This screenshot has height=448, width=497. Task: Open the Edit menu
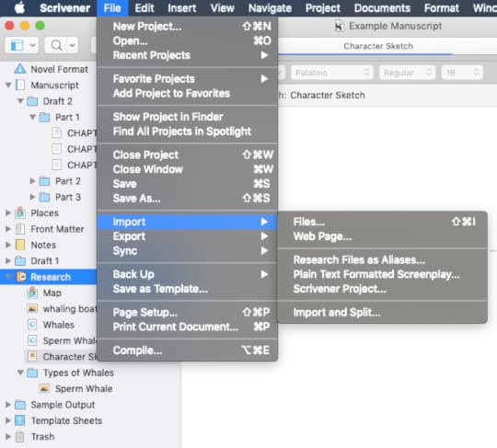(x=144, y=8)
